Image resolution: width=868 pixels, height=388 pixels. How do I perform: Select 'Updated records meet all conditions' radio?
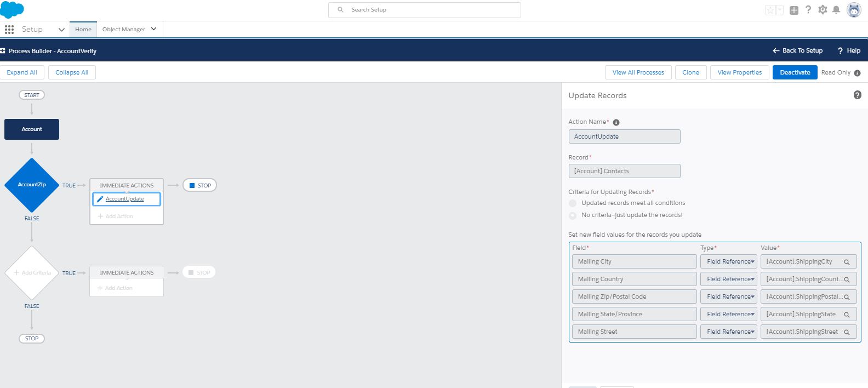coord(573,203)
